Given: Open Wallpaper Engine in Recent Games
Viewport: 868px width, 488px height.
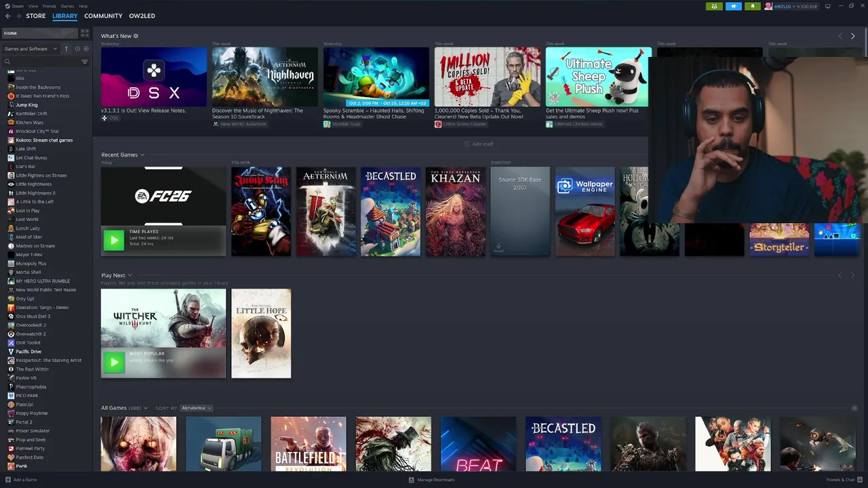Looking at the screenshot, I should (x=585, y=211).
